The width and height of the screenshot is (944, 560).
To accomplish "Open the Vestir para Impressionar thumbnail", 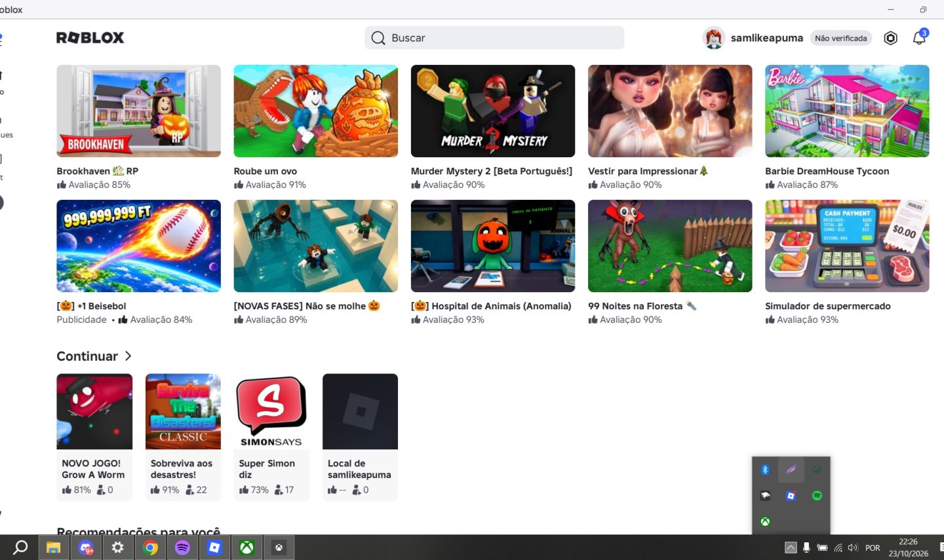I will pyautogui.click(x=670, y=111).
